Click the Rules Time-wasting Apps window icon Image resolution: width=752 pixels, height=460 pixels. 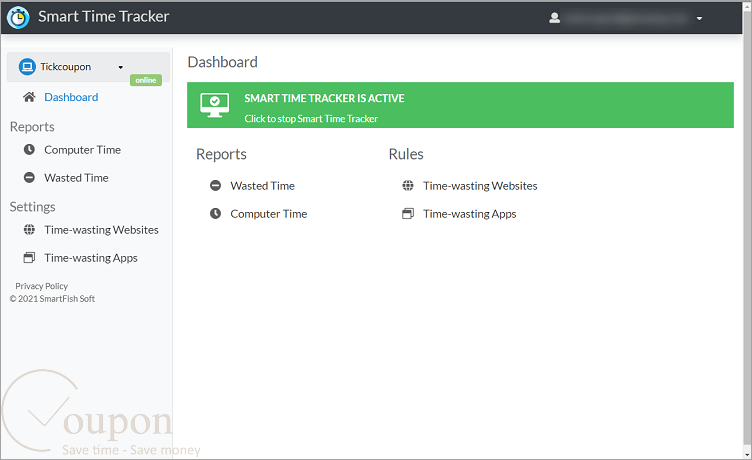[x=408, y=213]
